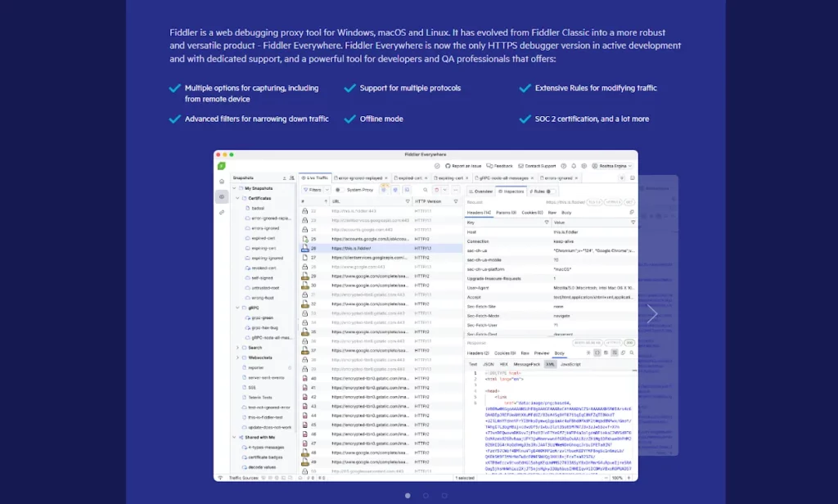Open the Filters dropdown arrow
838x504 pixels.
coord(327,190)
